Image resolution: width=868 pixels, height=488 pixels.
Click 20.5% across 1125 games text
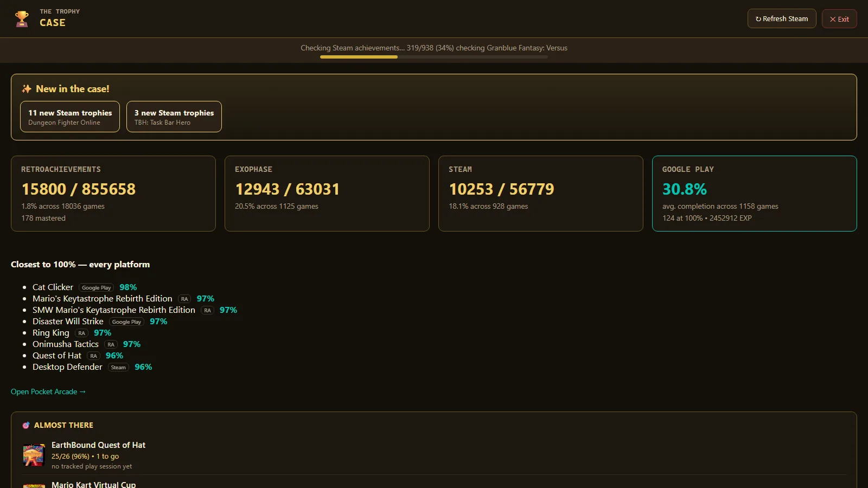[x=277, y=206]
